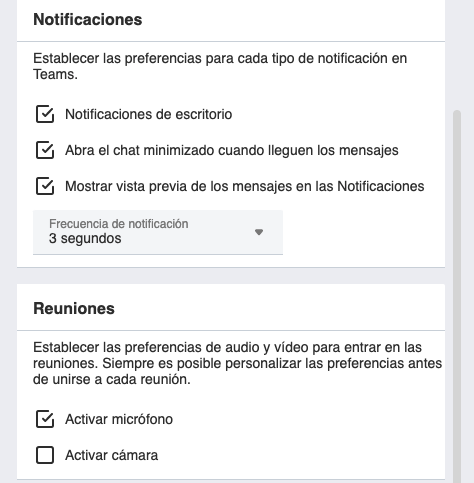Click the Frecuencia de notificación field label
The height and width of the screenshot is (483, 474).
[x=119, y=224]
